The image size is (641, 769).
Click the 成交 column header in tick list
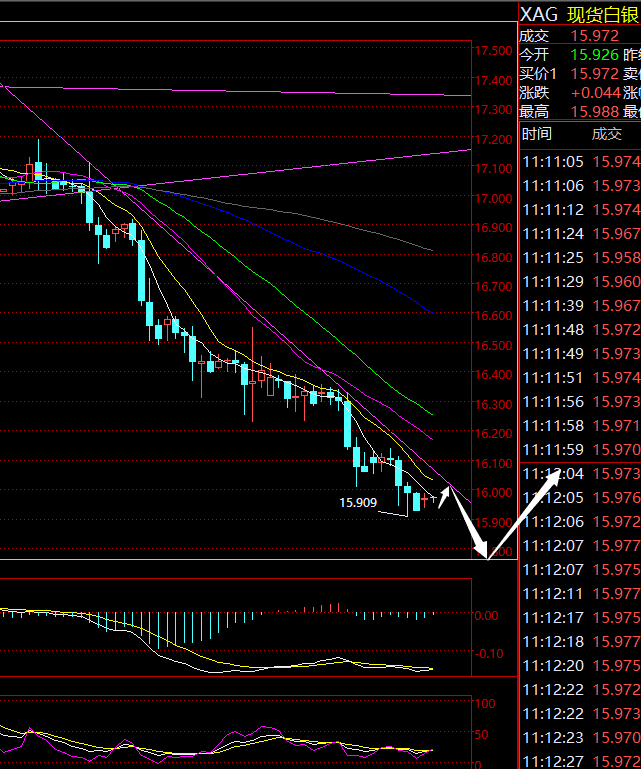coord(607,133)
